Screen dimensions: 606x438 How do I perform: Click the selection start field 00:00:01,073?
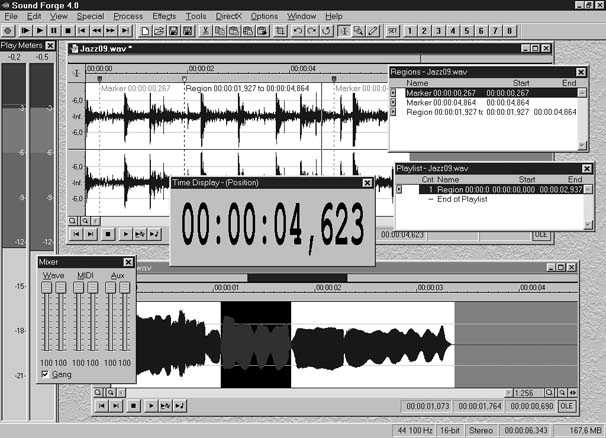[x=427, y=406]
